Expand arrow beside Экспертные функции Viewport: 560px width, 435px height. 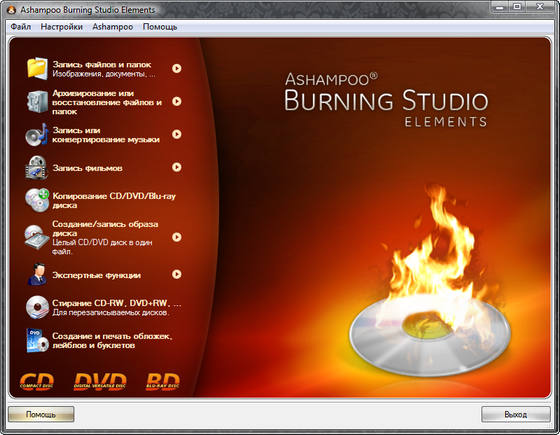(x=176, y=274)
